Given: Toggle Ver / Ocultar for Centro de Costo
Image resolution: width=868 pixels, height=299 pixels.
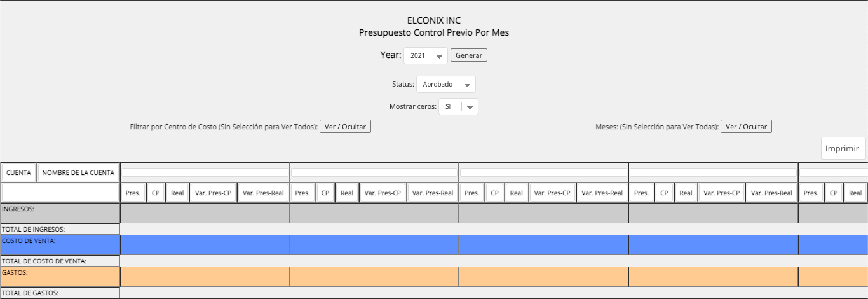Looking at the screenshot, I should coord(345,127).
